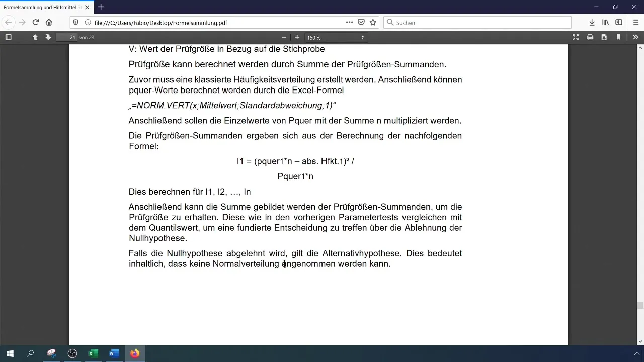
Task: Go forward in Firefox history
Action: pyautogui.click(x=22, y=22)
